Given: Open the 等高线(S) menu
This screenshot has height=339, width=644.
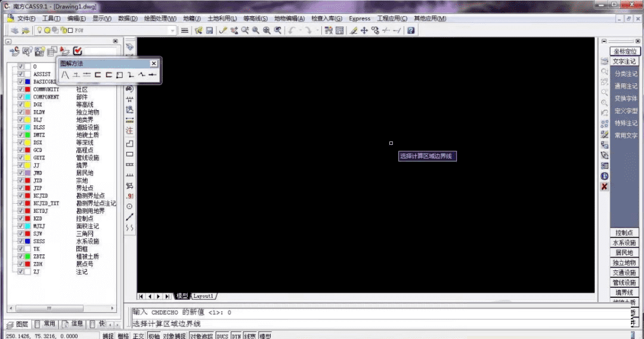Looking at the screenshot, I should (x=255, y=18).
